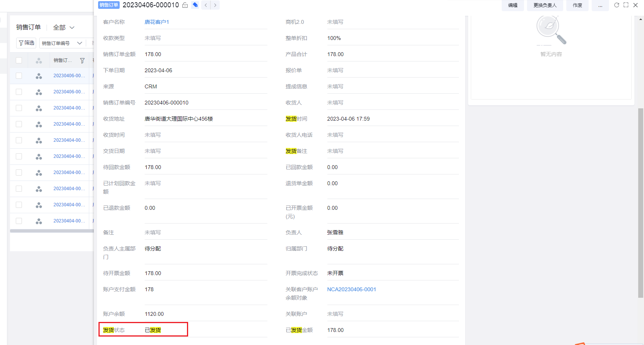Click the filter funnel in 销售订… column header
The width and height of the screenshot is (644, 345).
pyautogui.click(x=82, y=61)
